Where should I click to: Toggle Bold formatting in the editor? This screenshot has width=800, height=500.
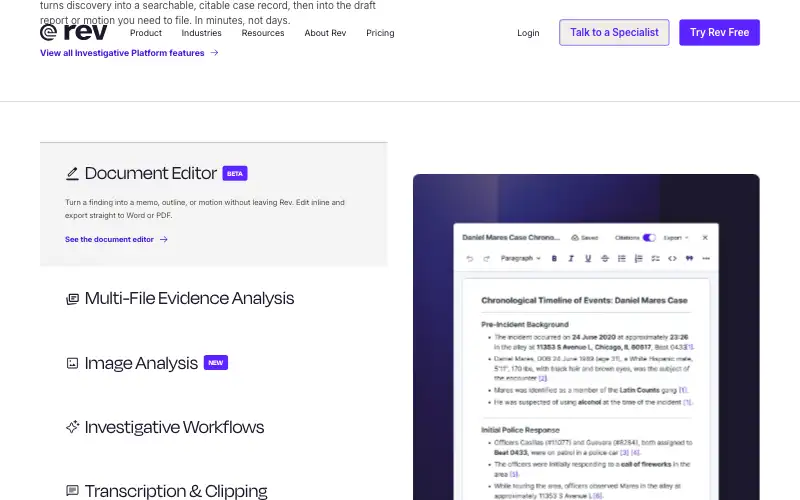coord(554,259)
